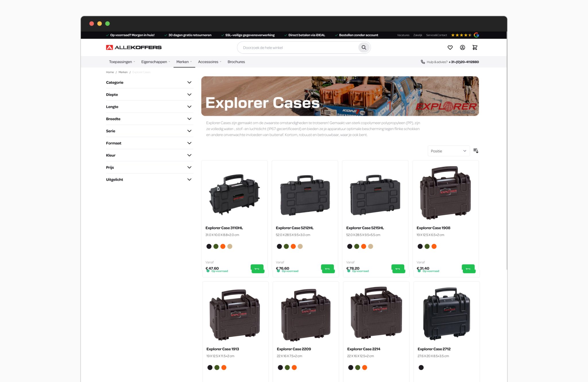
Task: Open Explorer Case 3110HL product title
Action: 224,228
